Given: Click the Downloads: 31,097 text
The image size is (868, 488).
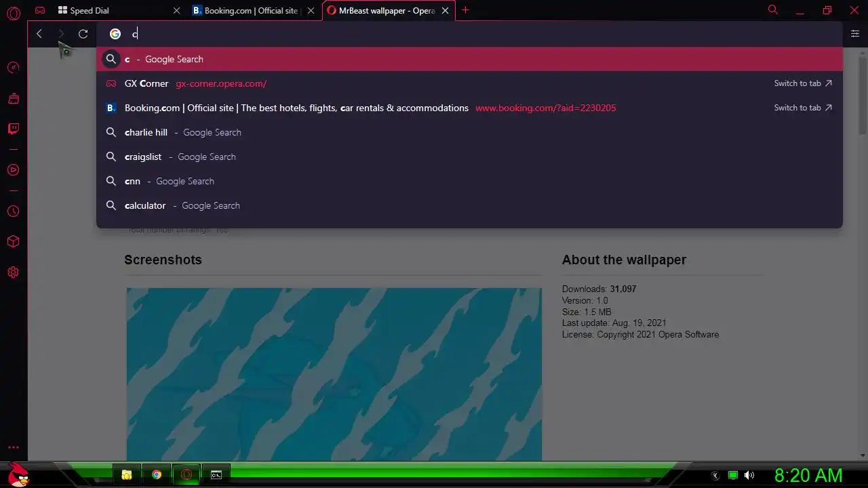Looking at the screenshot, I should click(599, 289).
